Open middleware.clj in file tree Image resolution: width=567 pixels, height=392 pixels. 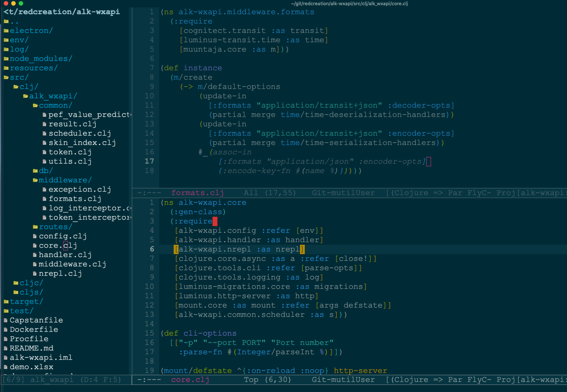coord(72,264)
